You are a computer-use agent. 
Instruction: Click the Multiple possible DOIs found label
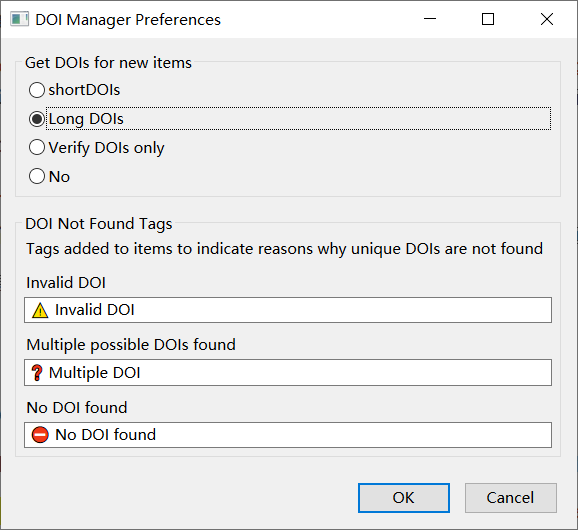[131, 345]
